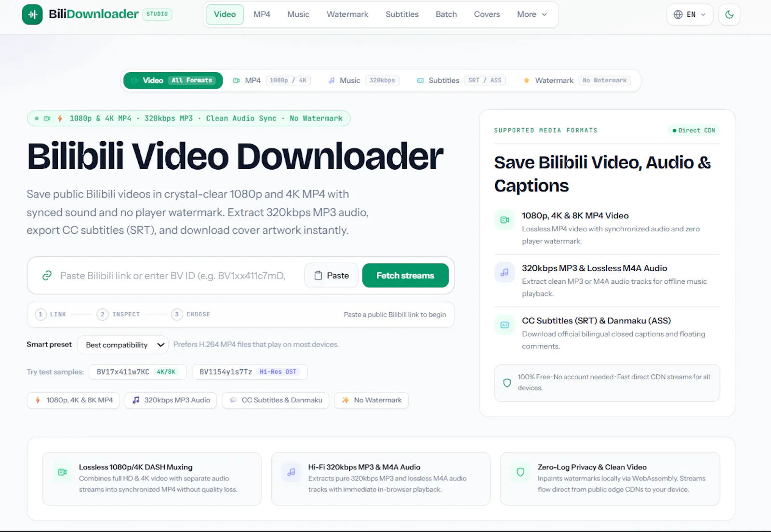Click the shield icon in the 100% Free notice

point(507,383)
